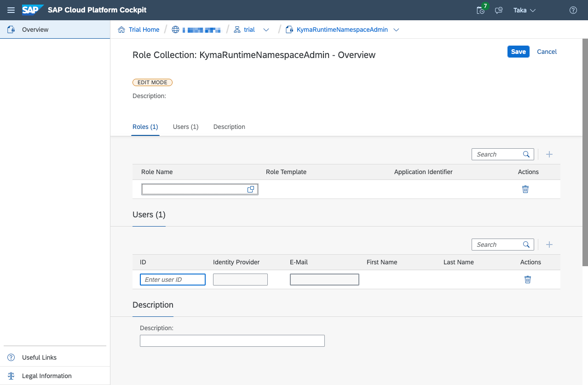The height and width of the screenshot is (385, 588).
Task: Open the help question mark icon
Action: coord(573,10)
